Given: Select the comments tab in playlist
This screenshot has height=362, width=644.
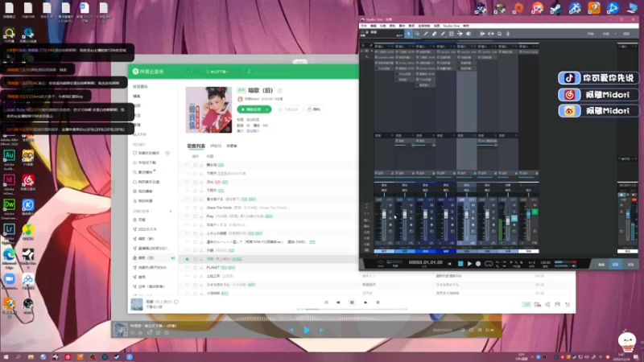Looking at the screenshot, I should click(x=216, y=146).
